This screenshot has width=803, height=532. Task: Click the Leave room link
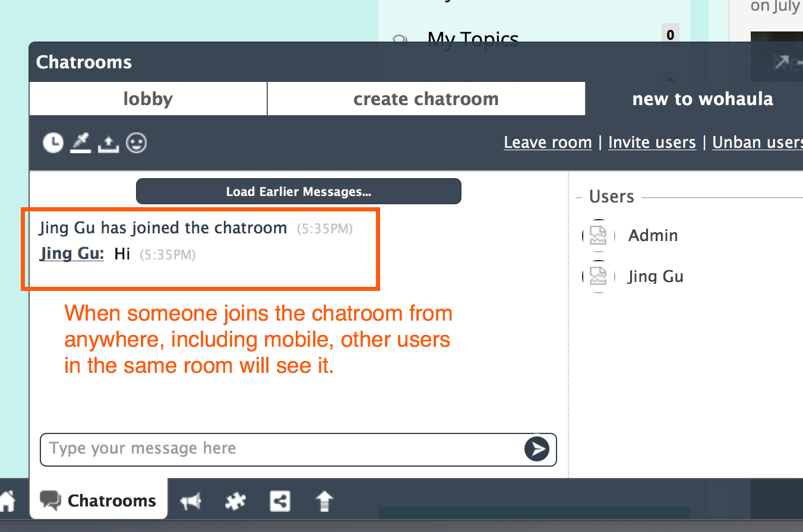coord(548,142)
